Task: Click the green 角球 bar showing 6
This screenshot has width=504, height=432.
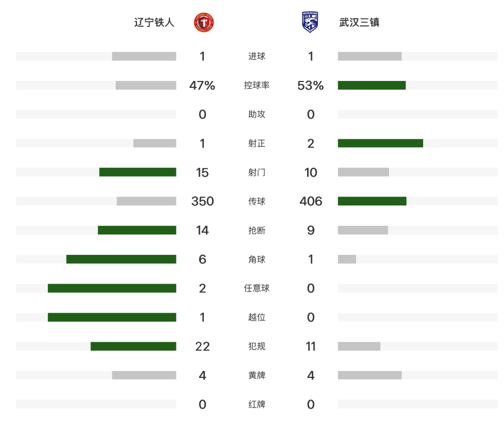Action: coord(121,259)
